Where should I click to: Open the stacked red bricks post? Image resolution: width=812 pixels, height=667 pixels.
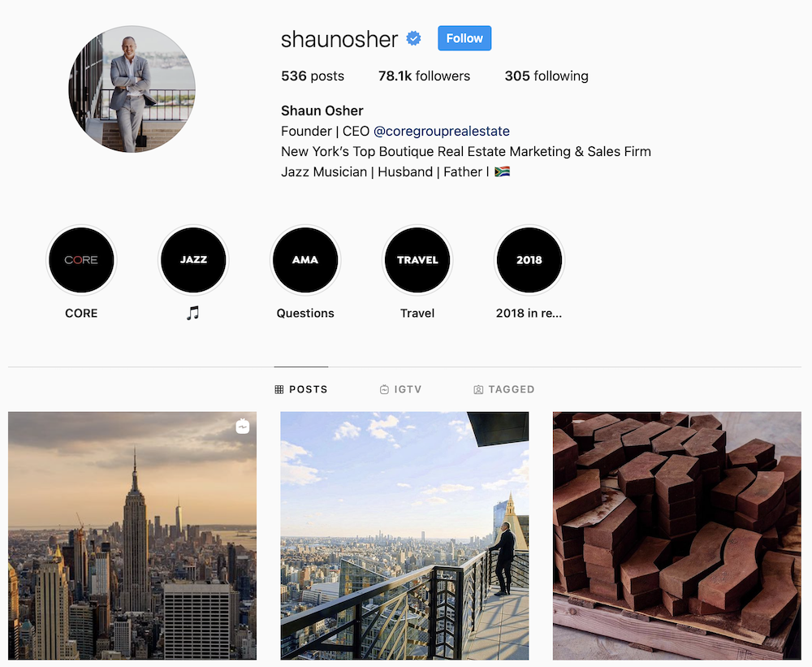coord(677,535)
